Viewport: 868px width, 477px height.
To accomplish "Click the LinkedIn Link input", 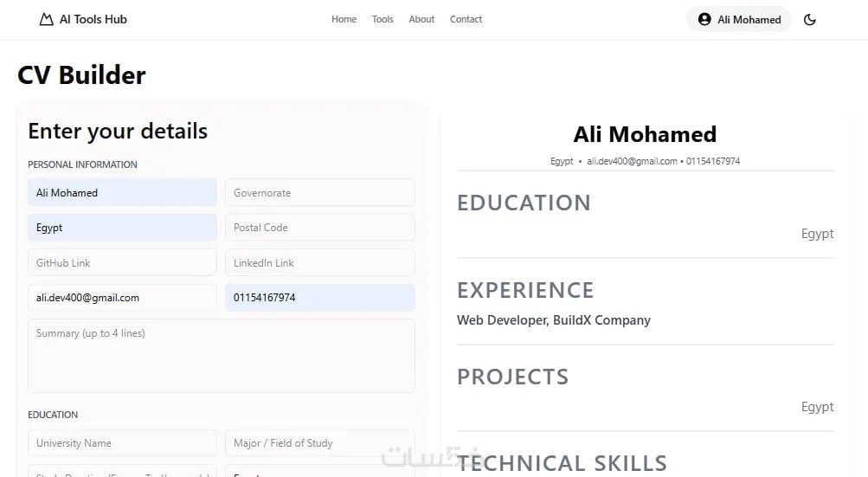I will tap(319, 262).
